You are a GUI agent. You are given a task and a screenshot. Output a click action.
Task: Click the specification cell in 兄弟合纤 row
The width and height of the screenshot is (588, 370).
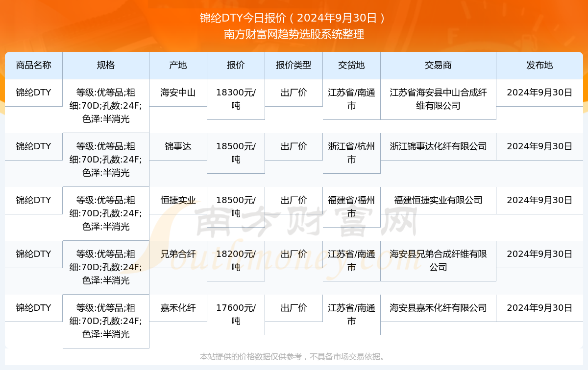tap(106, 267)
